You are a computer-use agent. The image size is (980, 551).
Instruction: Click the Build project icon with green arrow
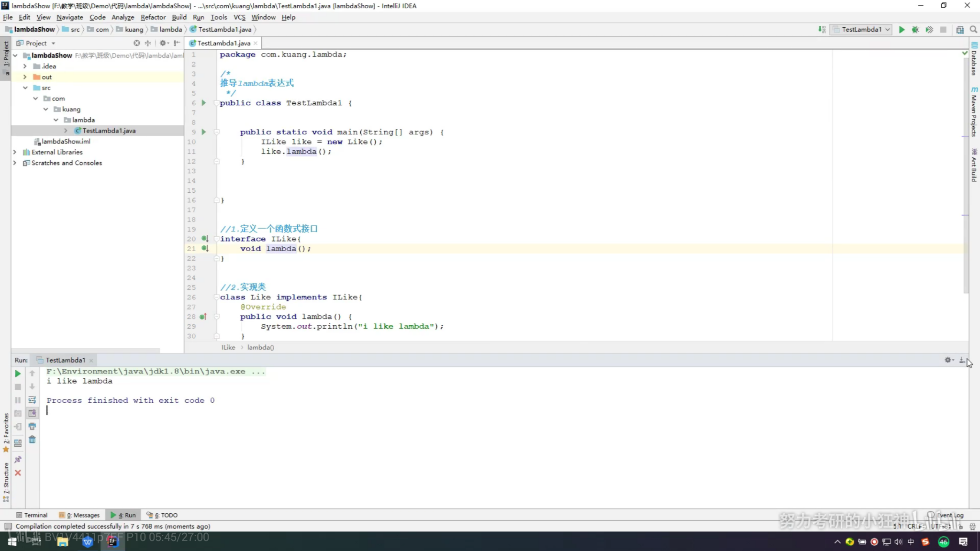822,30
